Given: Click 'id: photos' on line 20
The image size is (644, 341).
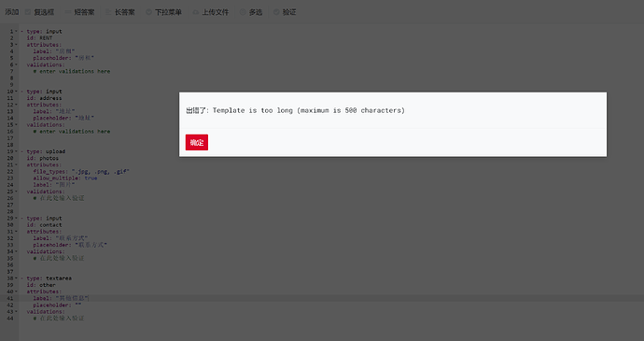Looking at the screenshot, I should pyautogui.click(x=43, y=158).
